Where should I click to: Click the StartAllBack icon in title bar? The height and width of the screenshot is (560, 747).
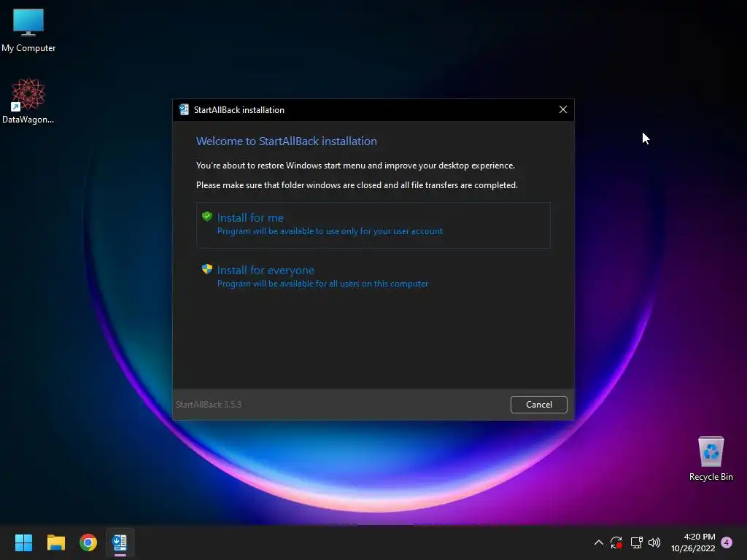[184, 109]
